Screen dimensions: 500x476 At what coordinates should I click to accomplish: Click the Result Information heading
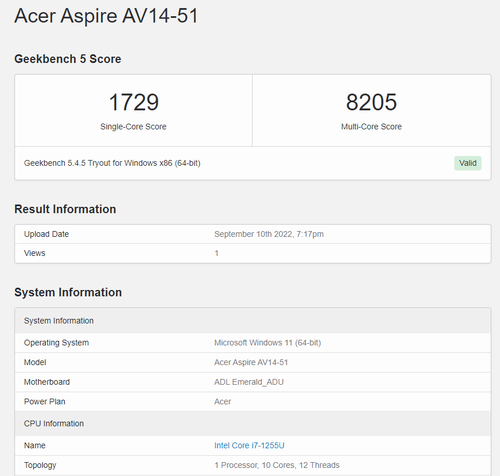pyautogui.click(x=65, y=209)
